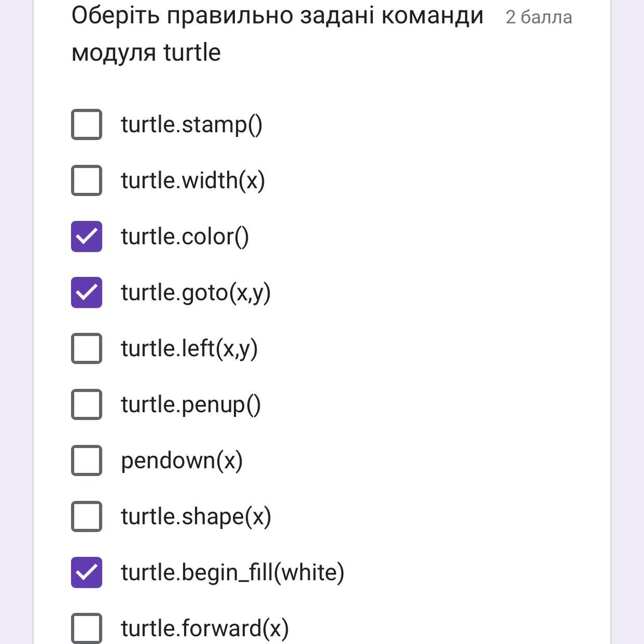Click the turtle.begin_fill(white) option text

pos(232,572)
